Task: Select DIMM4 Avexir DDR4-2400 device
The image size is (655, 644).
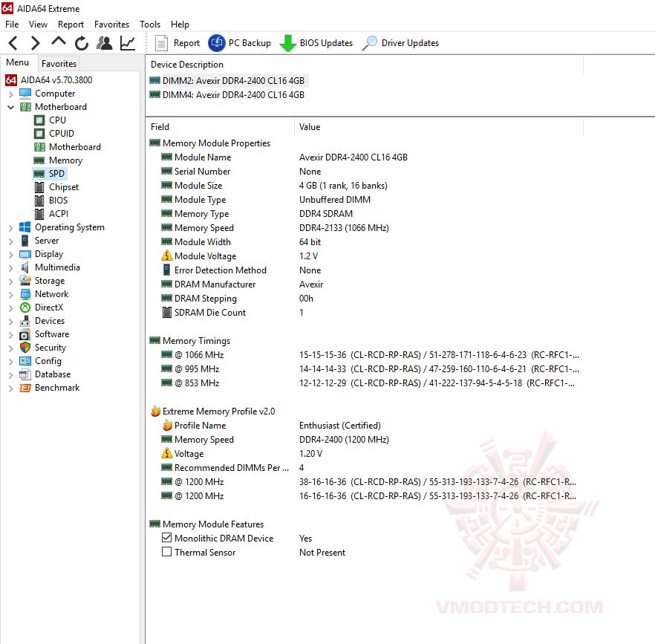Action: [x=228, y=95]
